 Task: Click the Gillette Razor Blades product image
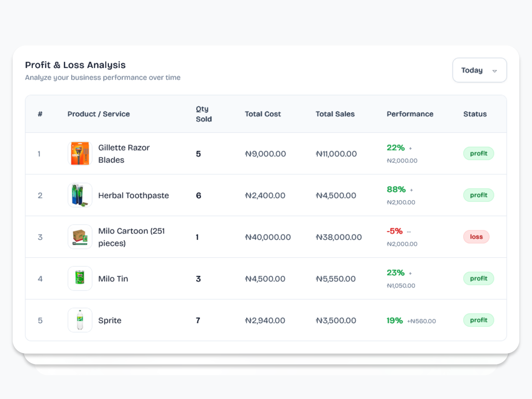pyautogui.click(x=80, y=154)
